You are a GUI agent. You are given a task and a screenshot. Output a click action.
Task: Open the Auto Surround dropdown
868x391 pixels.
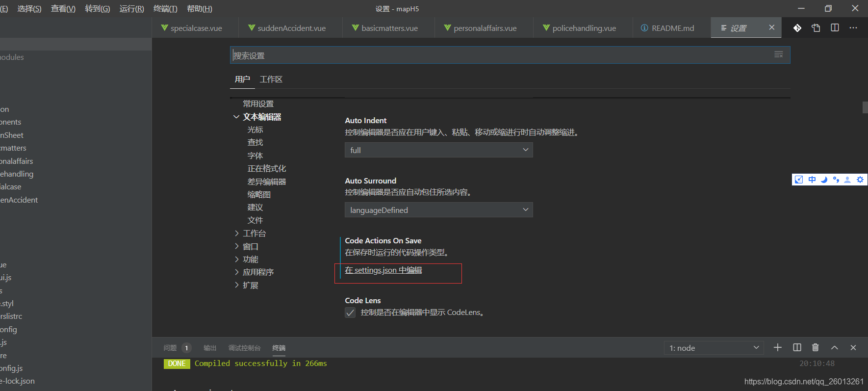click(x=439, y=210)
